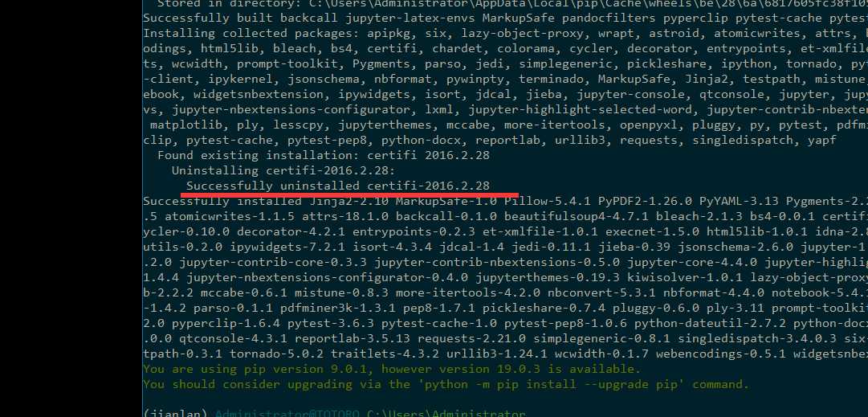Click the yellow pip version 9.0.1 warning
Viewport: 868px width, 417px height.
click(391, 369)
